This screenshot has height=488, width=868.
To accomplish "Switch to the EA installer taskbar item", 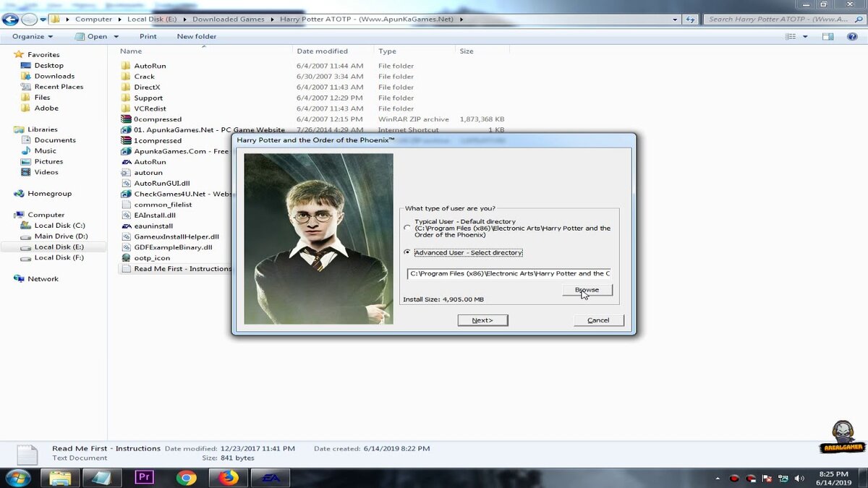I will click(271, 478).
